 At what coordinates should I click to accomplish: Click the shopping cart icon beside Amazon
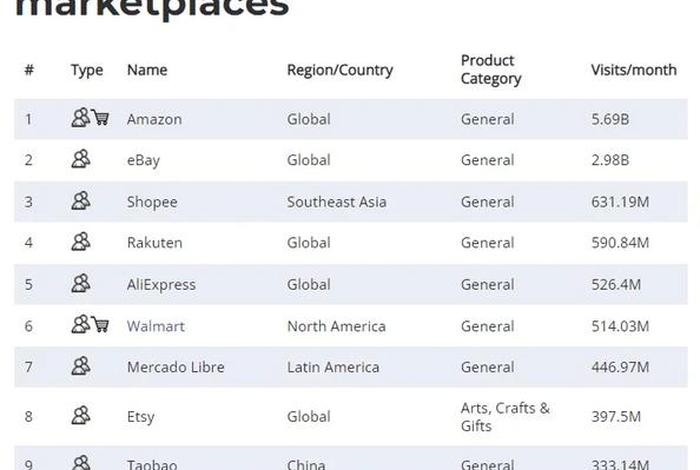click(x=100, y=118)
